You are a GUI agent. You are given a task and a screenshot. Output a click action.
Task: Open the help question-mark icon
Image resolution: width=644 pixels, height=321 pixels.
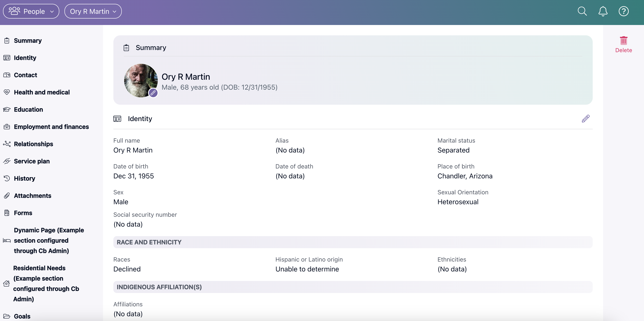pyautogui.click(x=623, y=11)
